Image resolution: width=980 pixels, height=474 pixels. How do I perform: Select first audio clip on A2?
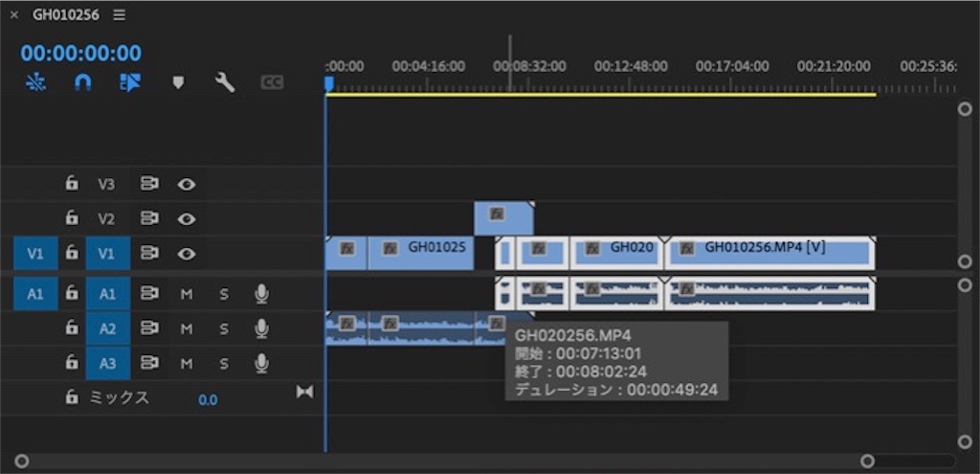pyautogui.click(x=346, y=328)
